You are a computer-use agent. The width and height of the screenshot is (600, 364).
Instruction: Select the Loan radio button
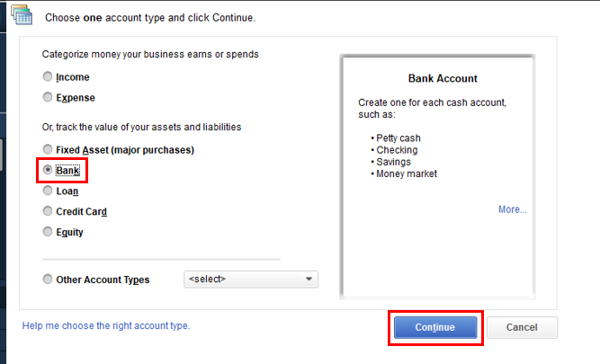(48, 191)
